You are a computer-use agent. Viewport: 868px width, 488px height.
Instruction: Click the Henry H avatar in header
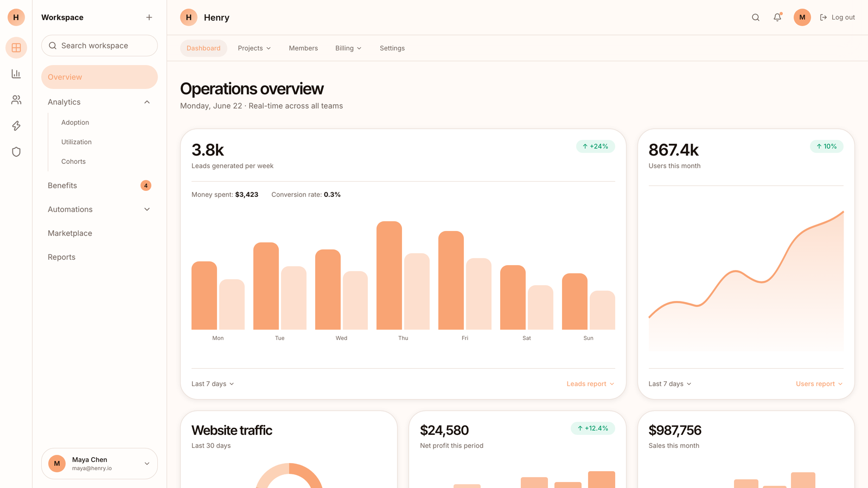tap(189, 17)
